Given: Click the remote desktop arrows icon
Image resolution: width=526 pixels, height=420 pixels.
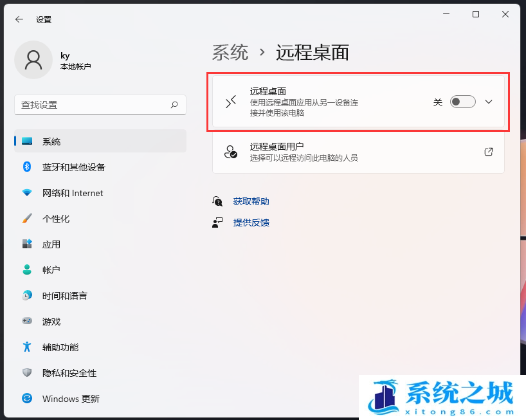Looking at the screenshot, I should tap(231, 102).
